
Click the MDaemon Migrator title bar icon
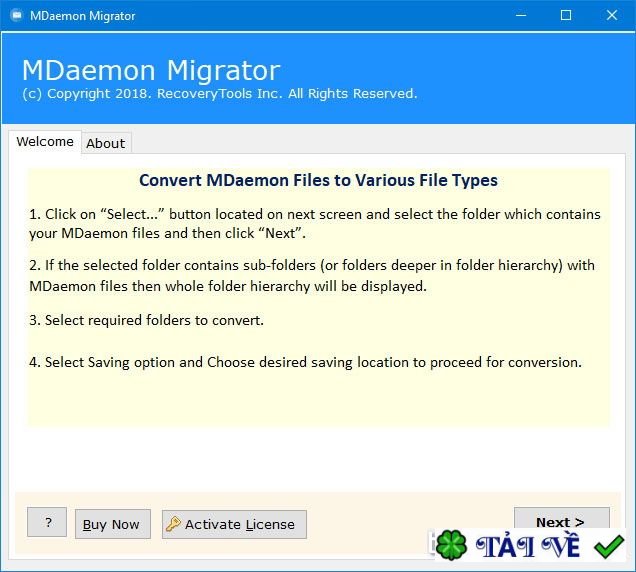pyautogui.click(x=17, y=15)
